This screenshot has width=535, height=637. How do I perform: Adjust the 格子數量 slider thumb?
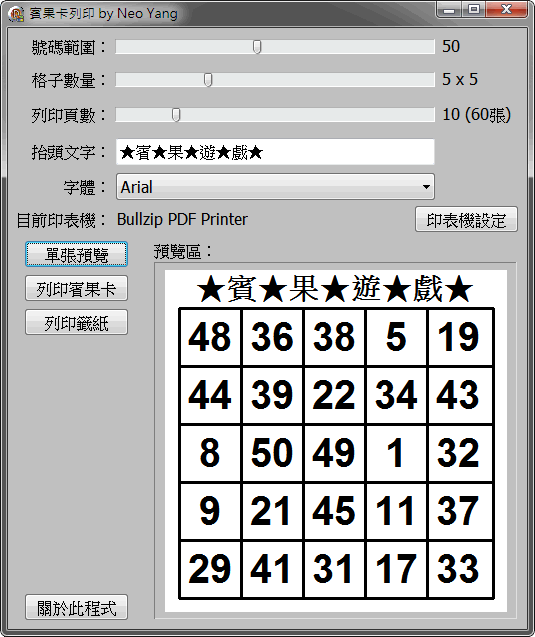tap(208, 80)
